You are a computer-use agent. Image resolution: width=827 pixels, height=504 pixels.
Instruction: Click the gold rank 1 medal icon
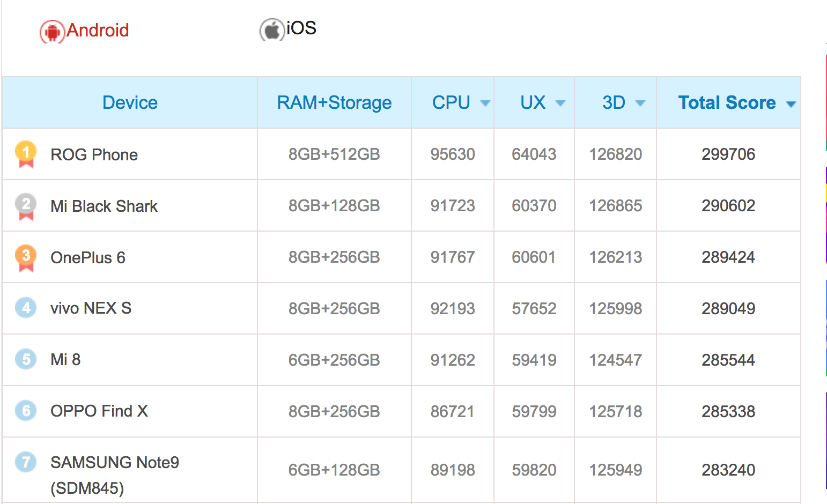coord(26,154)
